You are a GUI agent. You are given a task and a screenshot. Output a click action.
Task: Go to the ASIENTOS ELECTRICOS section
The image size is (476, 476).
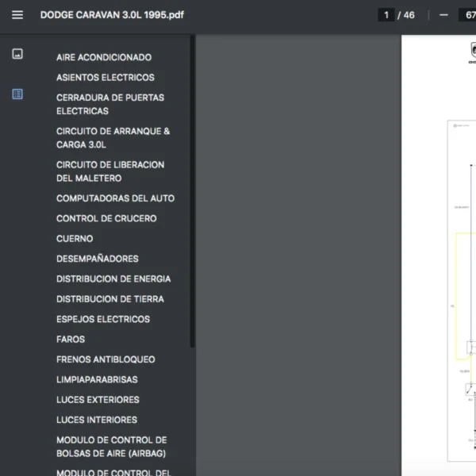click(105, 78)
